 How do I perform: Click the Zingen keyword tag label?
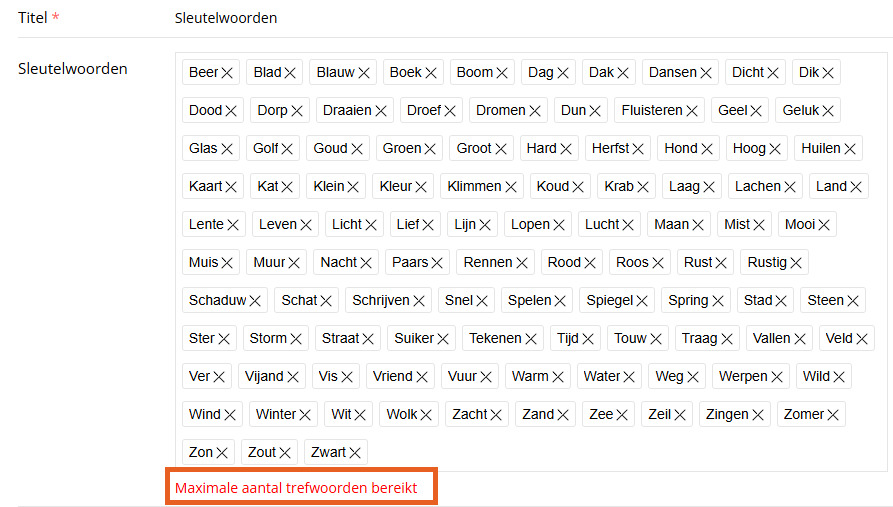(727, 414)
